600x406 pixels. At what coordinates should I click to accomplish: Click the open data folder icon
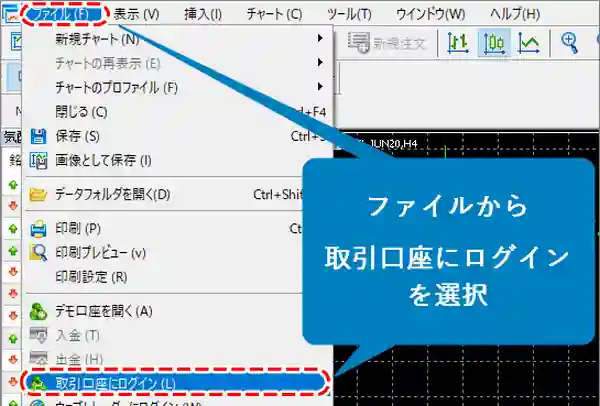(38, 195)
